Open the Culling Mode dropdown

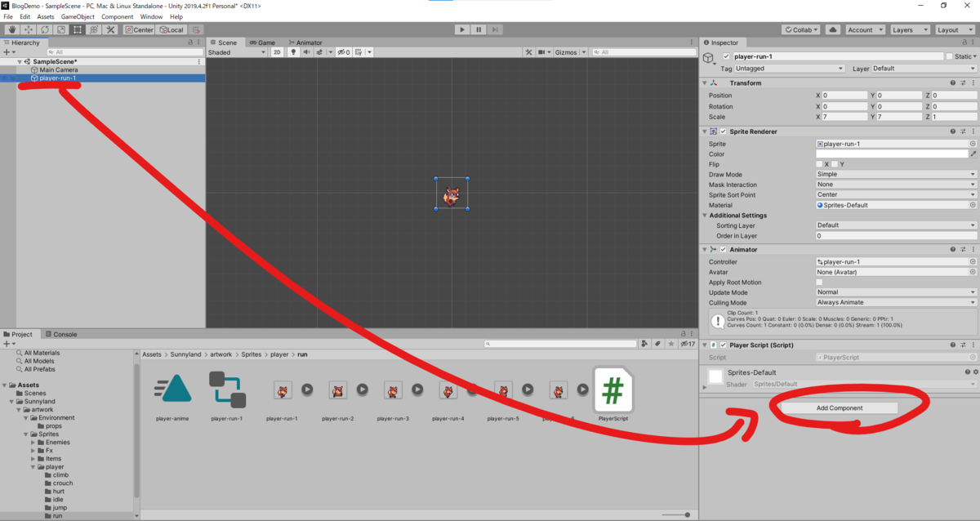coord(897,302)
